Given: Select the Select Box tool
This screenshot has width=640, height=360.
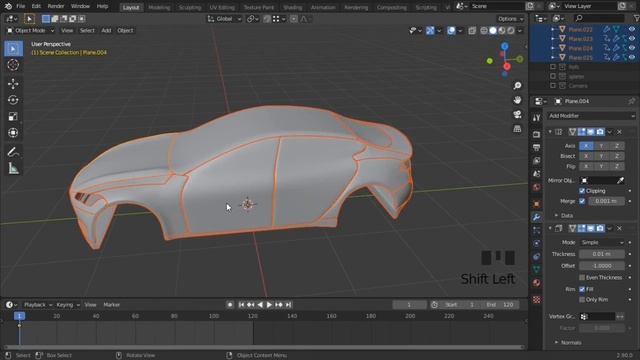Looking at the screenshot, I should [13, 49].
